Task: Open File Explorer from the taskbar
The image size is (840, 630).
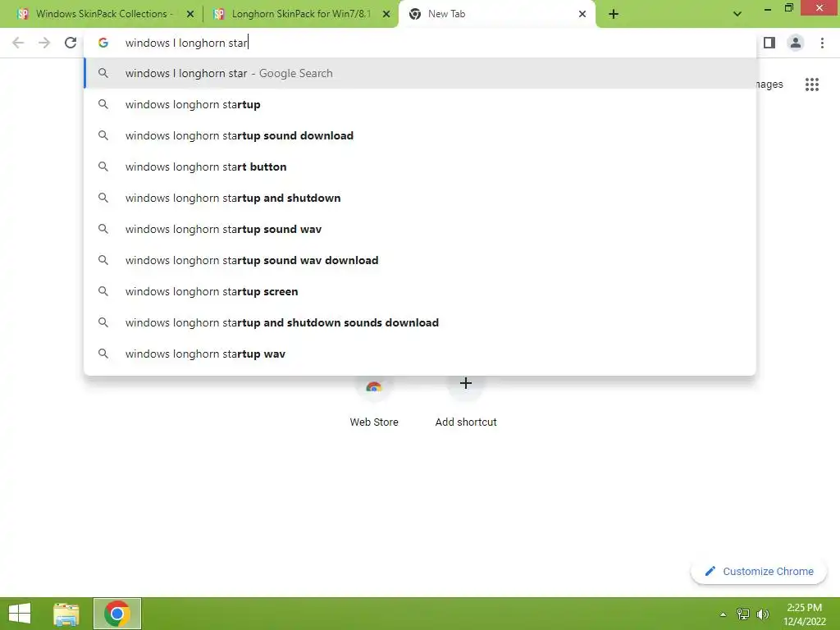Action: (x=66, y=614)
